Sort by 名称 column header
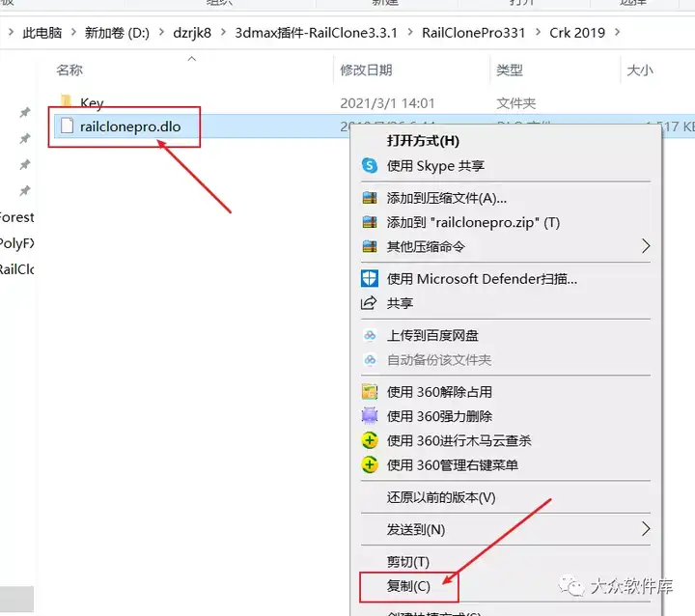 click(x=69, y=70)
